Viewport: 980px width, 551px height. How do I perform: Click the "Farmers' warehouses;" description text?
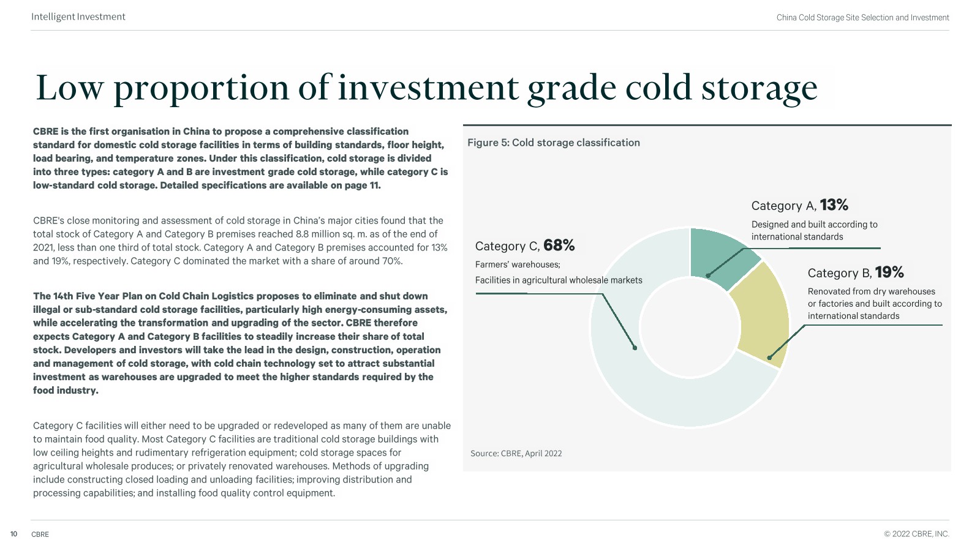pos(518,264)
